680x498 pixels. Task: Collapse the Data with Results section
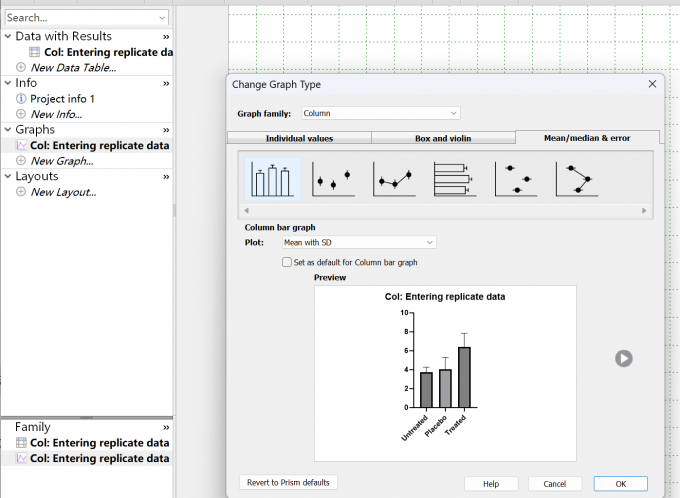pyautogui.click(x=8, y=36)
